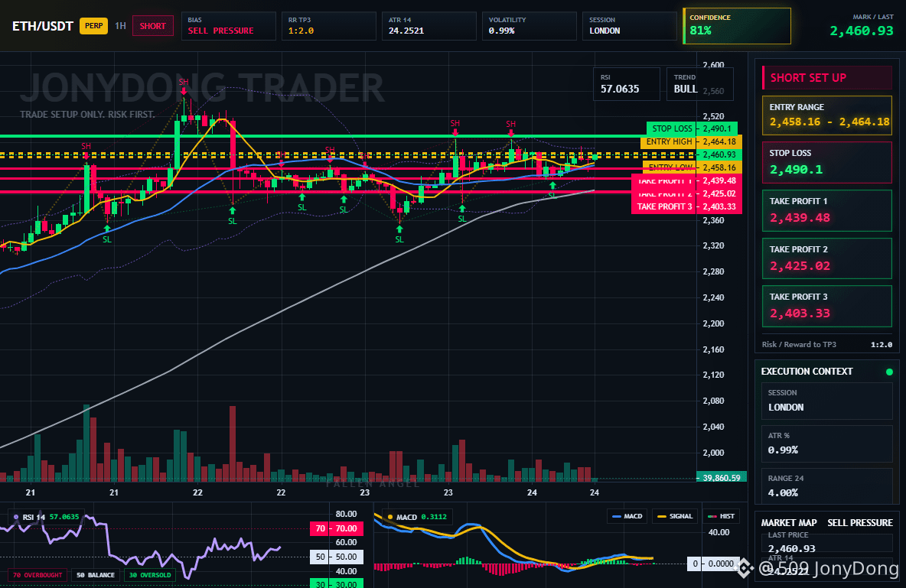Toggle the MACD line legend item
Image resolution: width=906 pixels, height=588 pixels.
click(627, 516)
